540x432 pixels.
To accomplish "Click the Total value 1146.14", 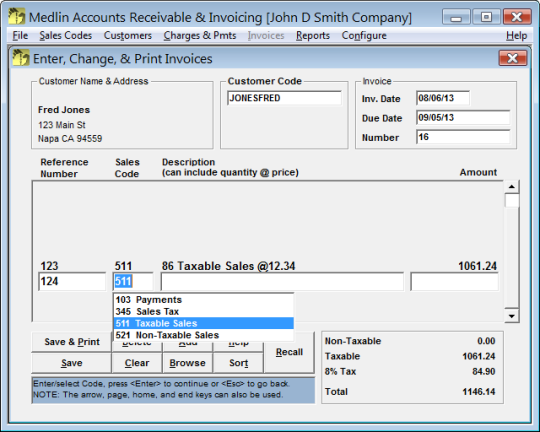I will tap(479, 392).
